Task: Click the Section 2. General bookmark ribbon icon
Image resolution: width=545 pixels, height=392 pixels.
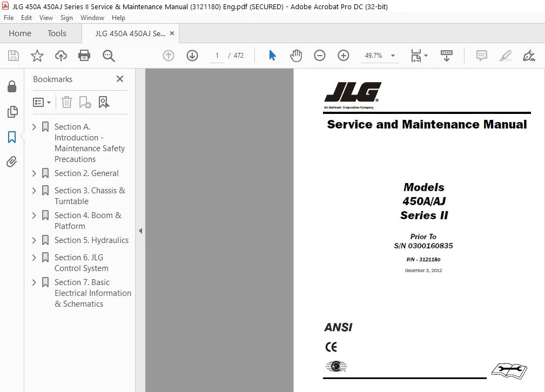Action: [x=45, y=173]
